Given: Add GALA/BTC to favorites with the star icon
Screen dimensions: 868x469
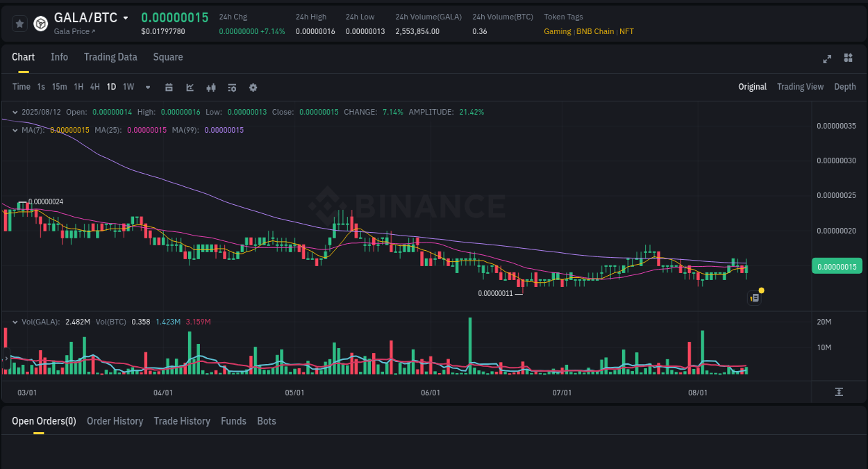Looking at the screenshot, I should [x=20, y=24].
